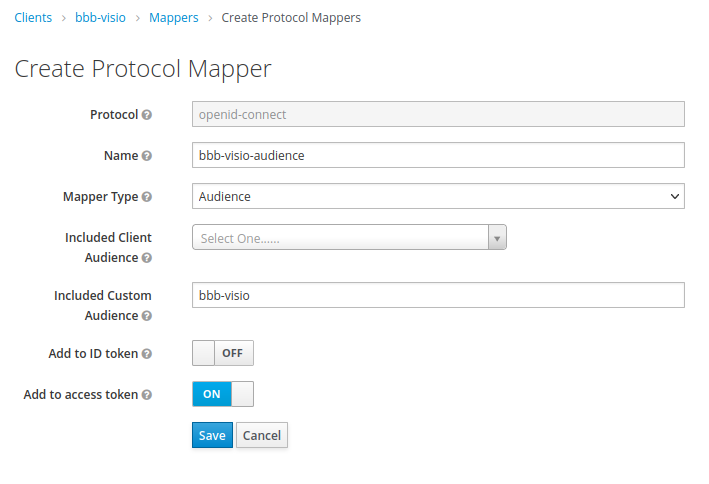Click the help icon next to Protocol
709x484 pixels.
coord(147,115)
